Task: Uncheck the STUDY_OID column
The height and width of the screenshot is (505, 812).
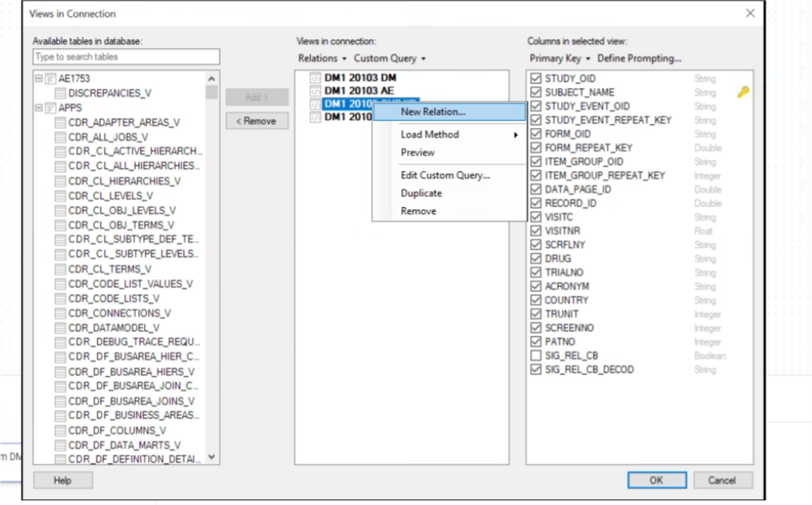Action: coord(536,79)
